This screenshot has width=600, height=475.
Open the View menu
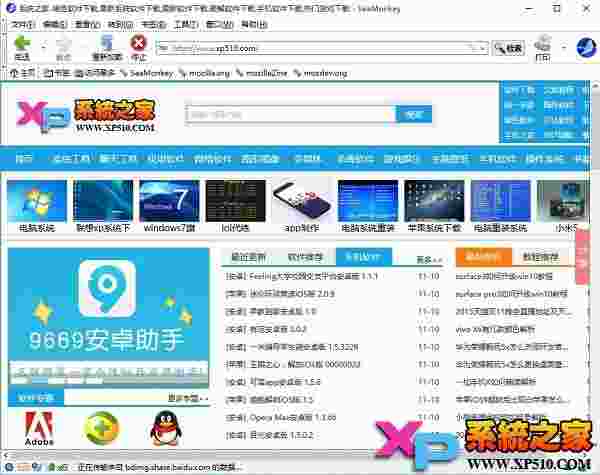click(88, 25)
